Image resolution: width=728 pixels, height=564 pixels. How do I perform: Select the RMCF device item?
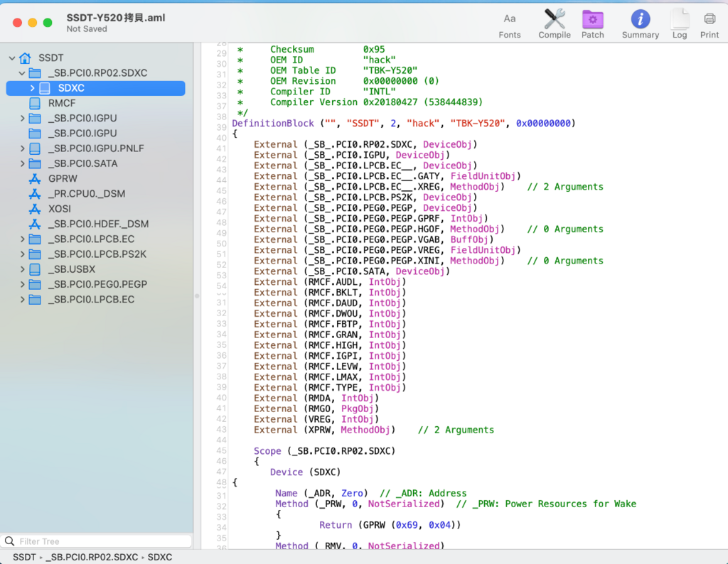pyautogui.click(x=62, y=103)
